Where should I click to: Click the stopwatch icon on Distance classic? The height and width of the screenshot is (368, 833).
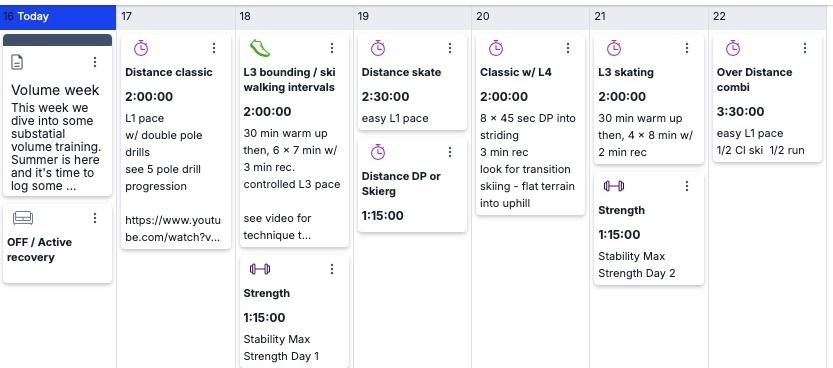point(141,48)
